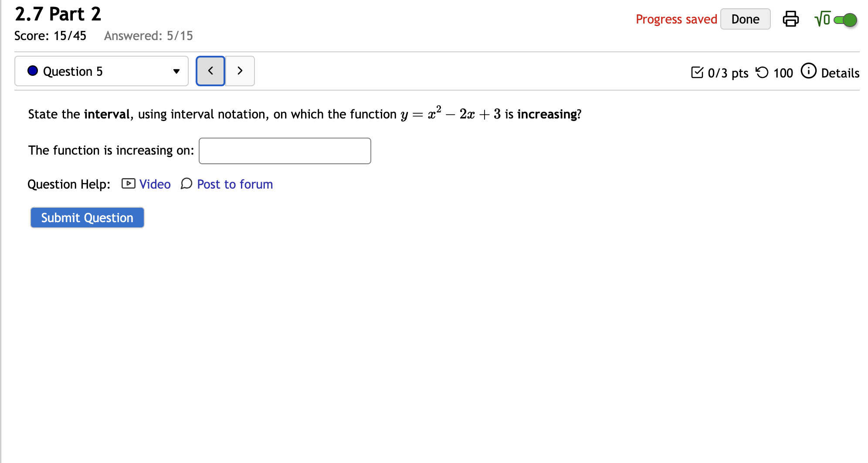Expand the question navigation arrow
This screenshot has width=868, height=463.
point(176,71)
